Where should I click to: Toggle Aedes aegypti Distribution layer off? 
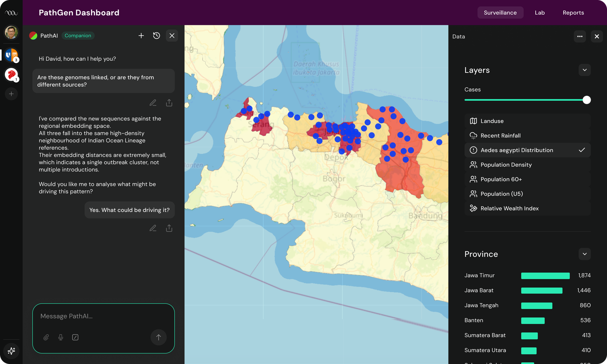[527, 150]
